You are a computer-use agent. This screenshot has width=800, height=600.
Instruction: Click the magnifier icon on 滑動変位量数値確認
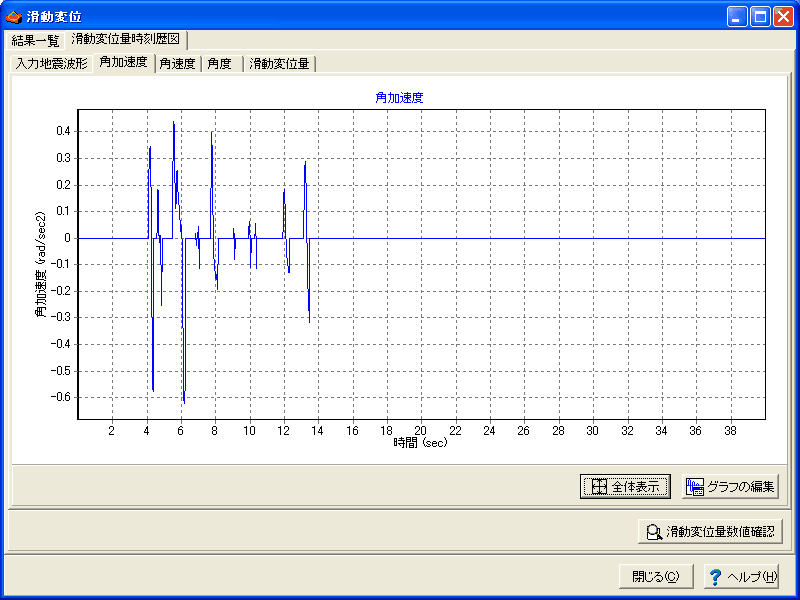(654, 532)
